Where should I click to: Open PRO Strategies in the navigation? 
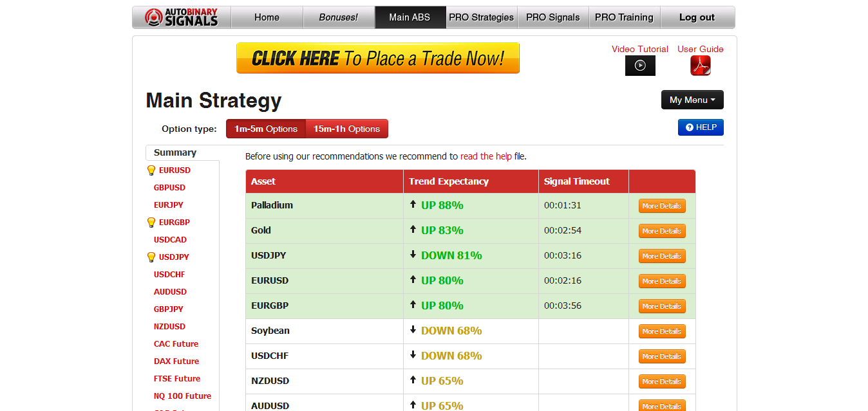482,17
